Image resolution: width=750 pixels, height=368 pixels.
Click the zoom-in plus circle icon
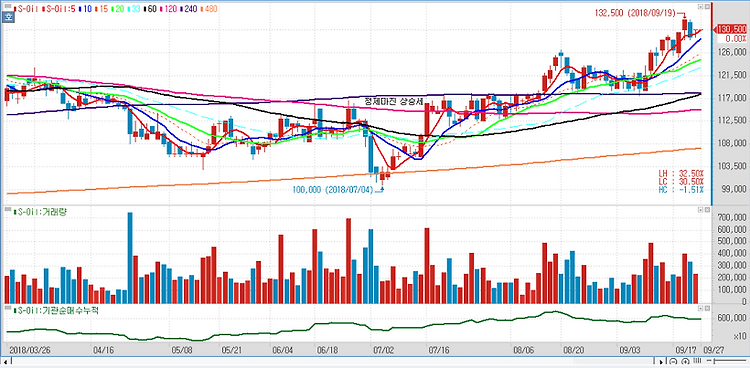[x=685, y=361]
